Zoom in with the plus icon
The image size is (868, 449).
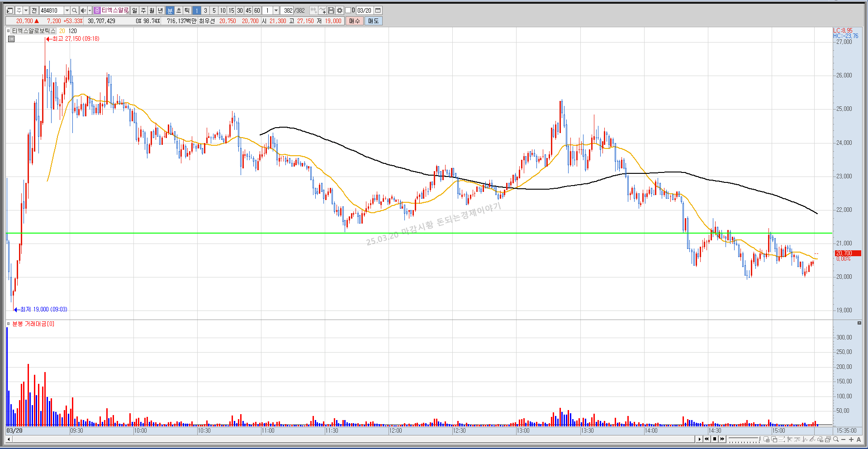(851, 439)
